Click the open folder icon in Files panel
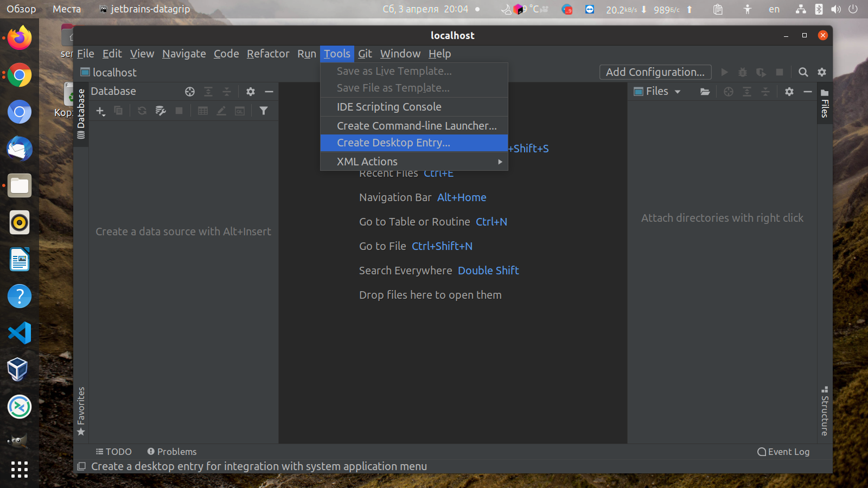The width and height of the screenshot is (868, 488). click(x=705, y=92)
